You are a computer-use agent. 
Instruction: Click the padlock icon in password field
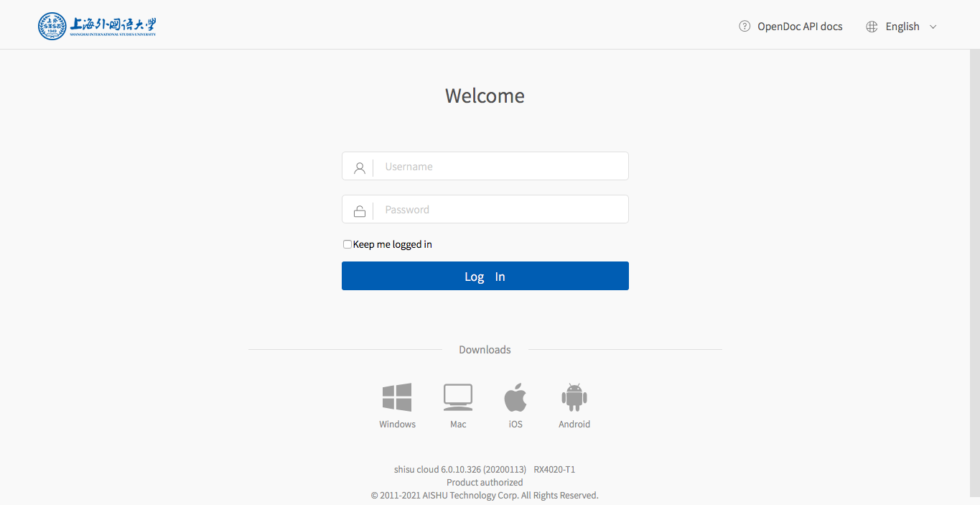360,211
